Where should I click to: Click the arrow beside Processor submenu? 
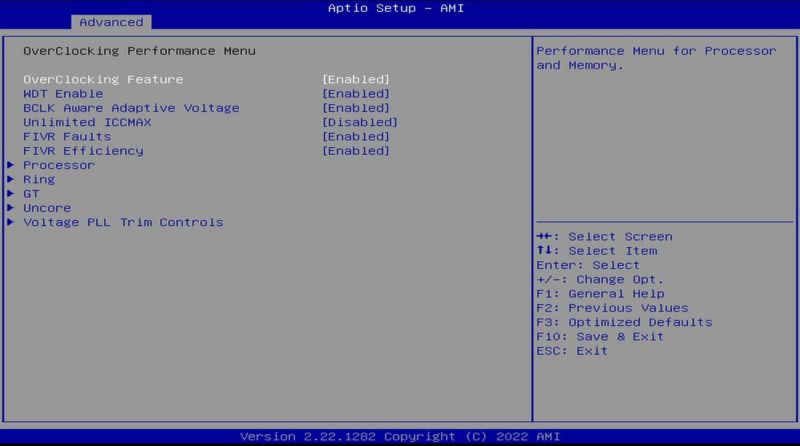point(11,165)
